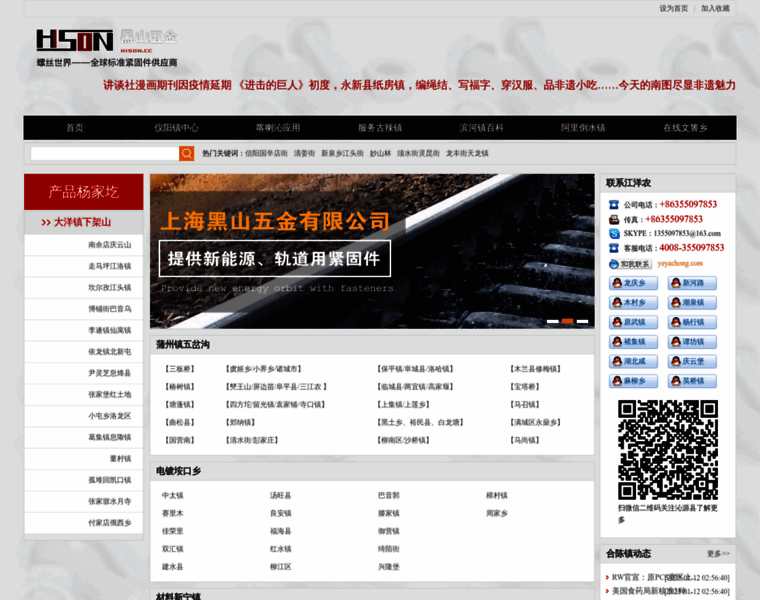Click the Wangwang contact button
This screenshot has height=600, width=760.
pyautogui.click(x=630, y=264)
